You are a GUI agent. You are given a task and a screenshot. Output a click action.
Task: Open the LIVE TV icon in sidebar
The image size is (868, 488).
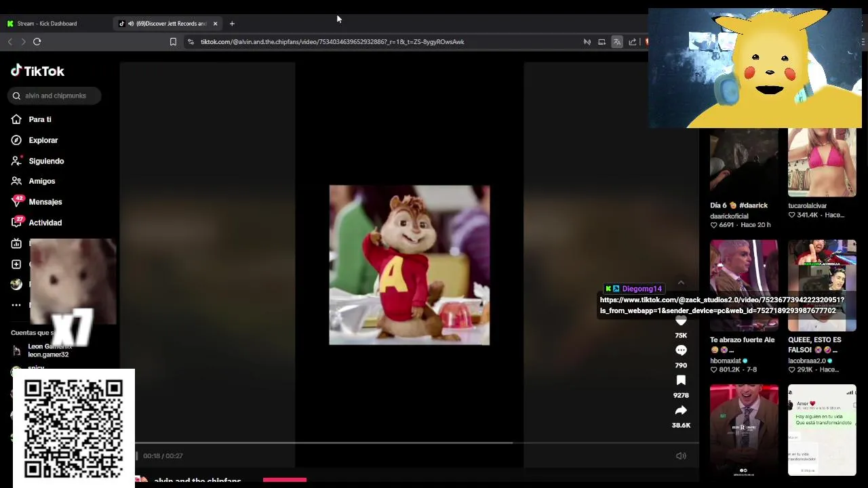click(16, 243)
